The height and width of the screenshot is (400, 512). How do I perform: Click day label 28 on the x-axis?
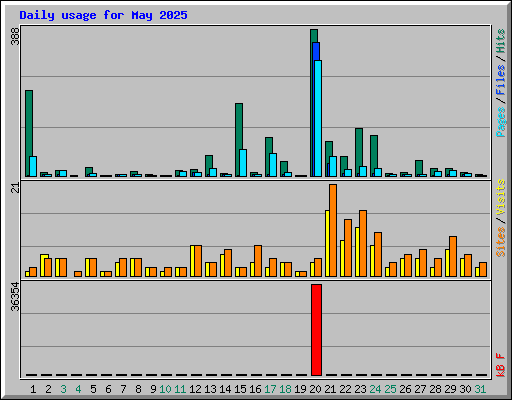(435, 389)
